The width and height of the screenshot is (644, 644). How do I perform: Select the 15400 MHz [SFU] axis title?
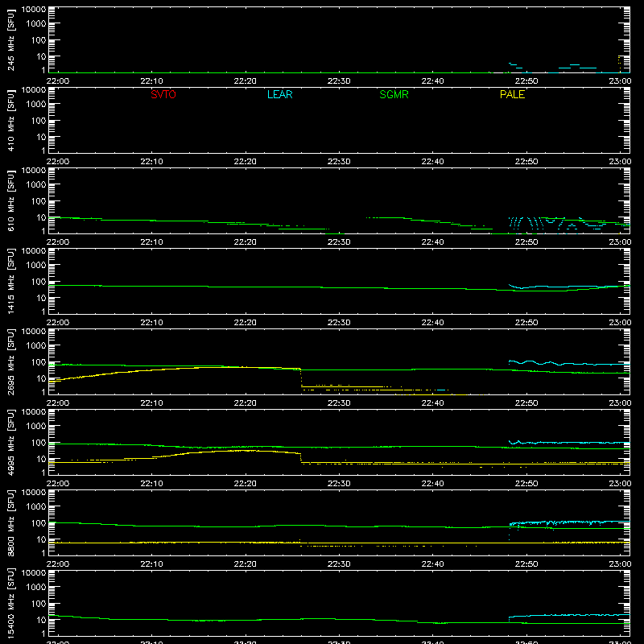(11, 604)
